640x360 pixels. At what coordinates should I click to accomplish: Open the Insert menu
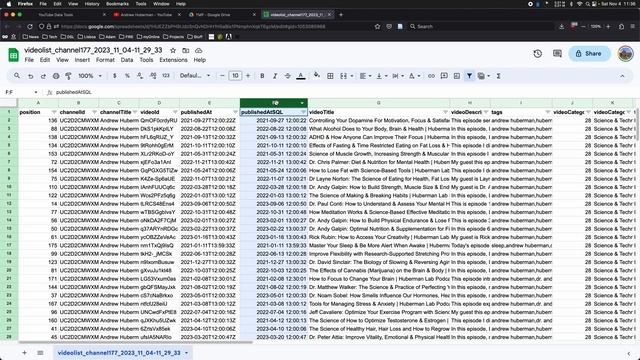82,60
